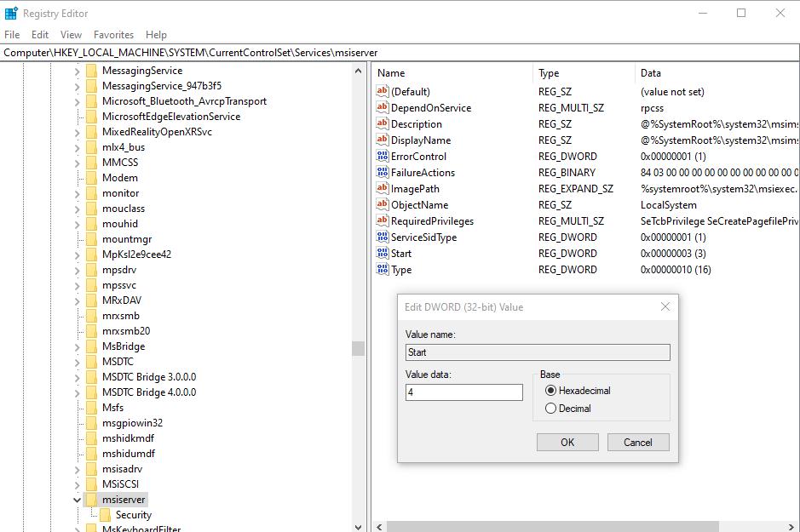Select the Decimal base option

pos(550,409)
